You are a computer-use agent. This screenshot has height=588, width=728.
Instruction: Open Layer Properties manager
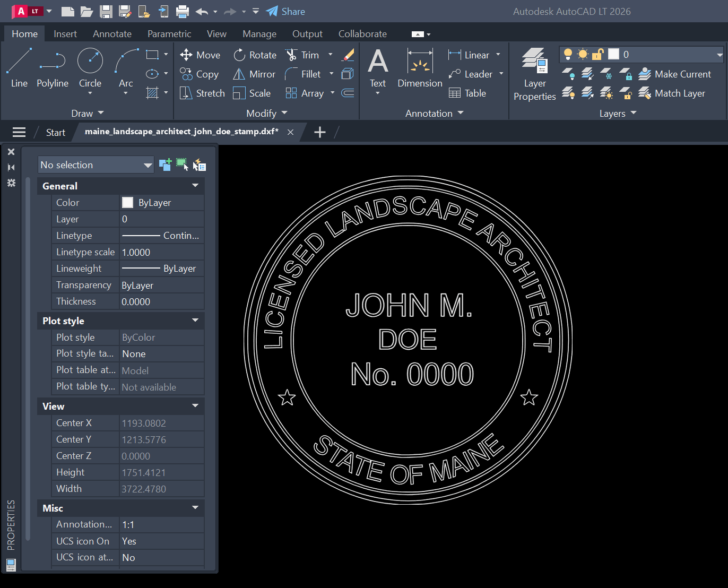(x=534, y=74)
